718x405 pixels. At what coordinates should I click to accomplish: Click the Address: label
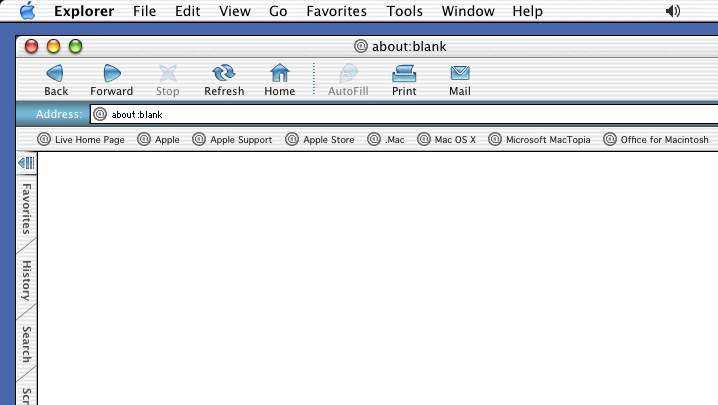[x=59, y=114]
